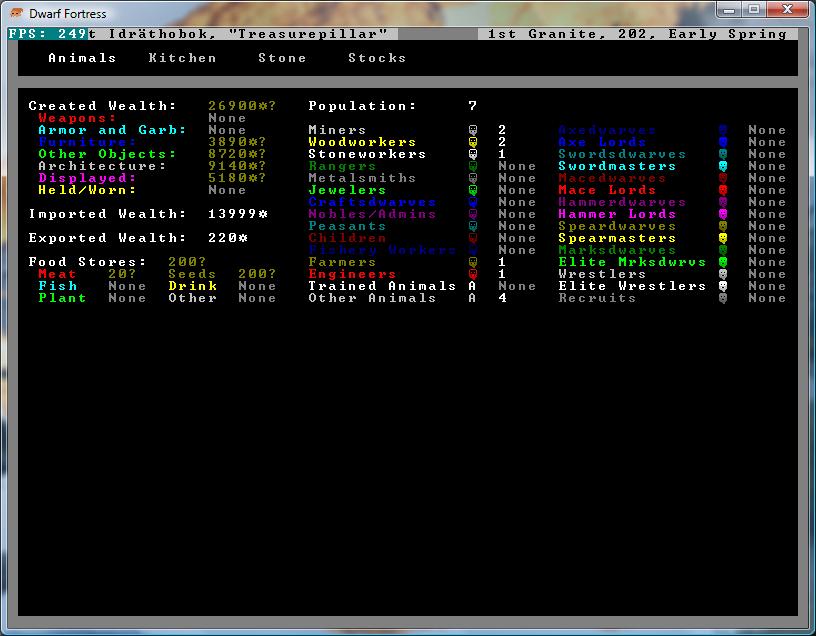
Task: Switch to the Stone tab
Action: click(282, 58)
